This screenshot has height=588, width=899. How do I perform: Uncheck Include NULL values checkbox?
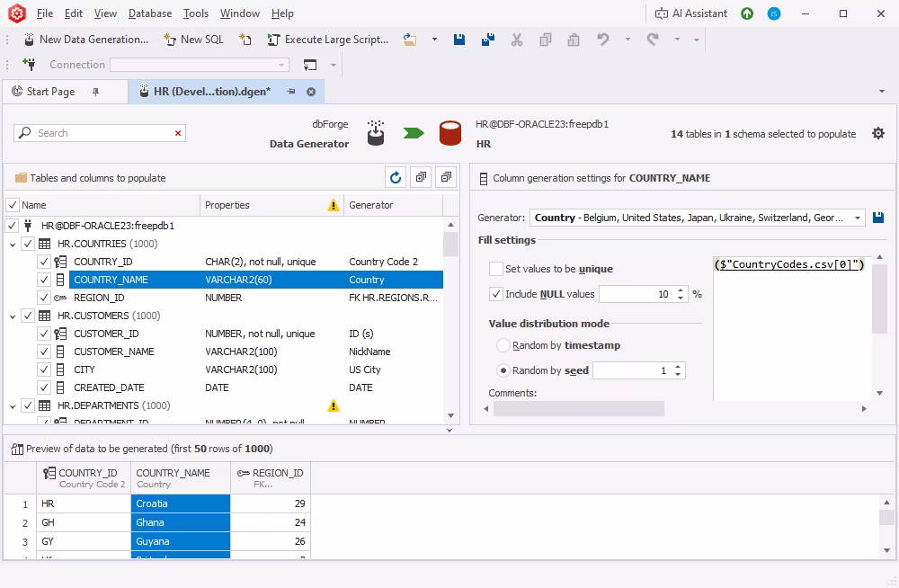(x=496, y=294)
